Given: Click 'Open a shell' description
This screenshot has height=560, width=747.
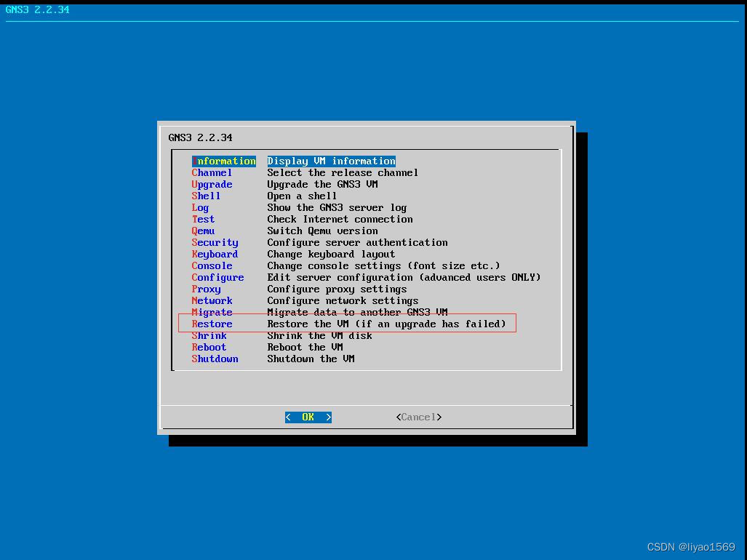Looking at the screenshot, I should (302, 196).
